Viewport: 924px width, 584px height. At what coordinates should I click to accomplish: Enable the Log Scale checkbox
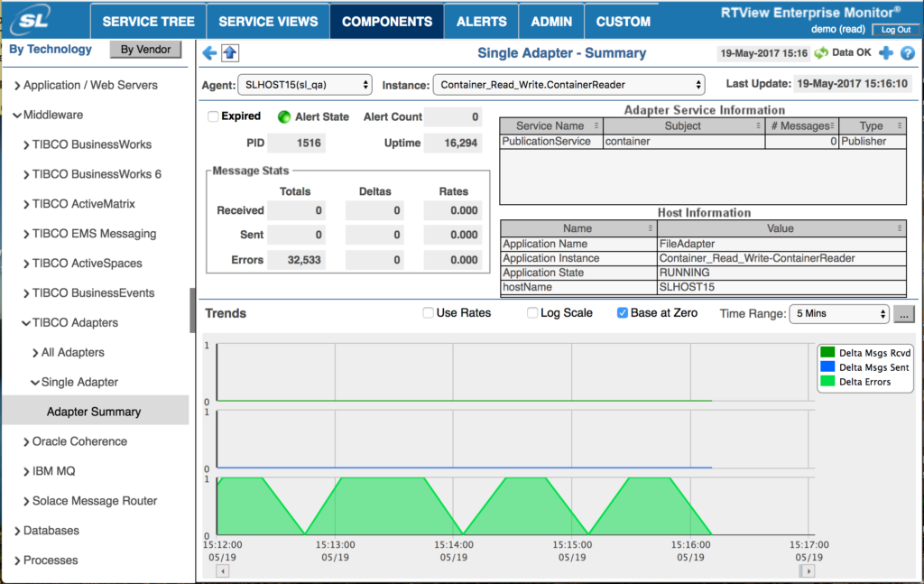pyautogui.click(x=532, y=313)
